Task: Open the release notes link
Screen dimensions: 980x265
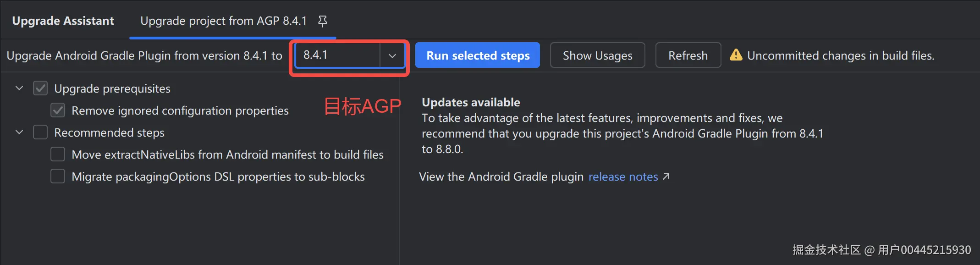Action: pos(623,177)
